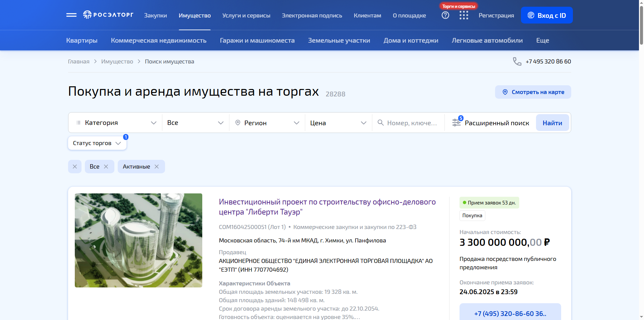Viewport: 644px width, 320px height.
Task: Go to Дома и коттеджи category
Action: coord(411,40)
